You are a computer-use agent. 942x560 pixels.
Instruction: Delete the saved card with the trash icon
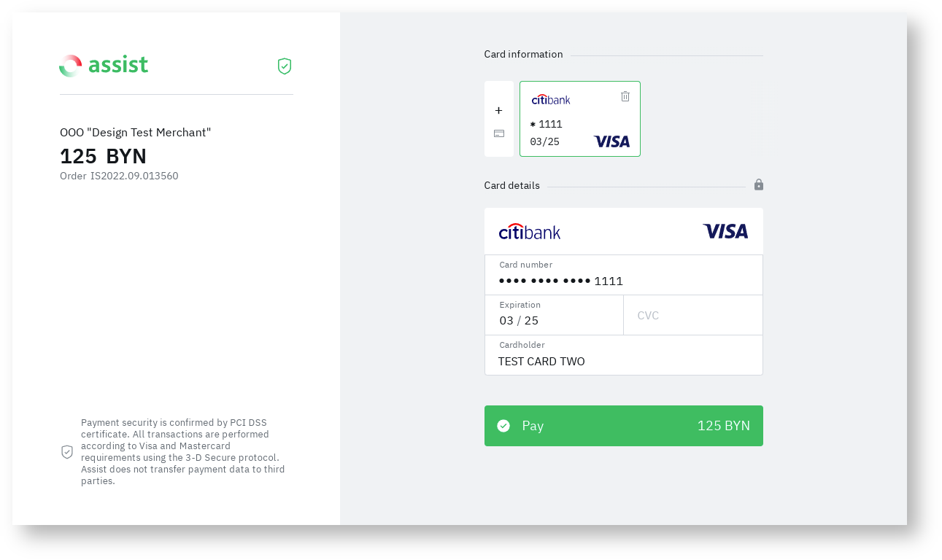pyautogui.click(x=625, y=96)
